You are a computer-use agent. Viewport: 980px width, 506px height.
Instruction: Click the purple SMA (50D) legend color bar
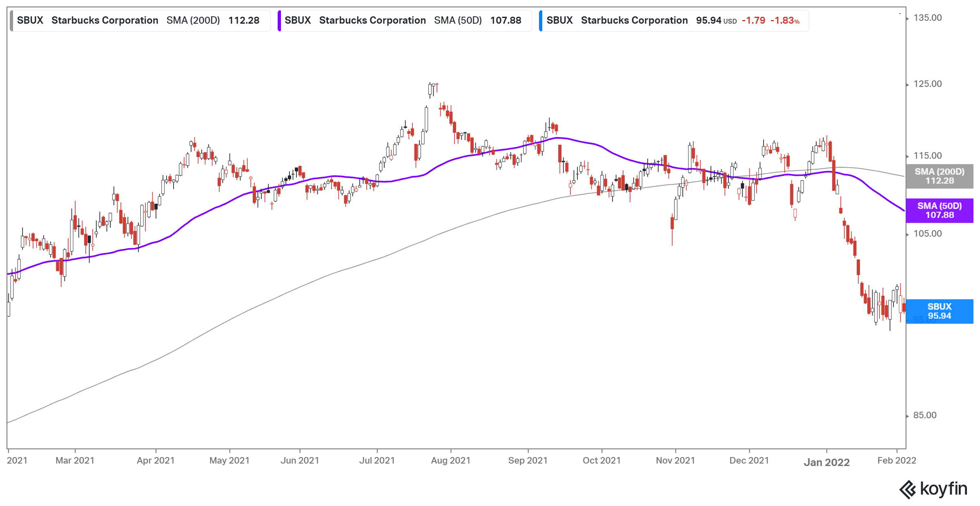pos(279,21)
